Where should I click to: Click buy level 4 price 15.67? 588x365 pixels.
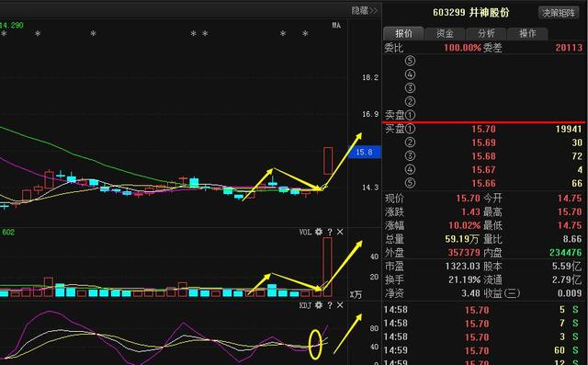click(483, 169)
